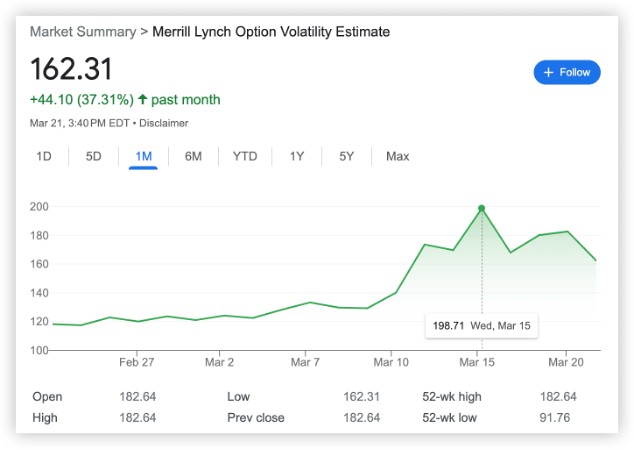Open the Market Summary breadcrumb link

[84, 32]
